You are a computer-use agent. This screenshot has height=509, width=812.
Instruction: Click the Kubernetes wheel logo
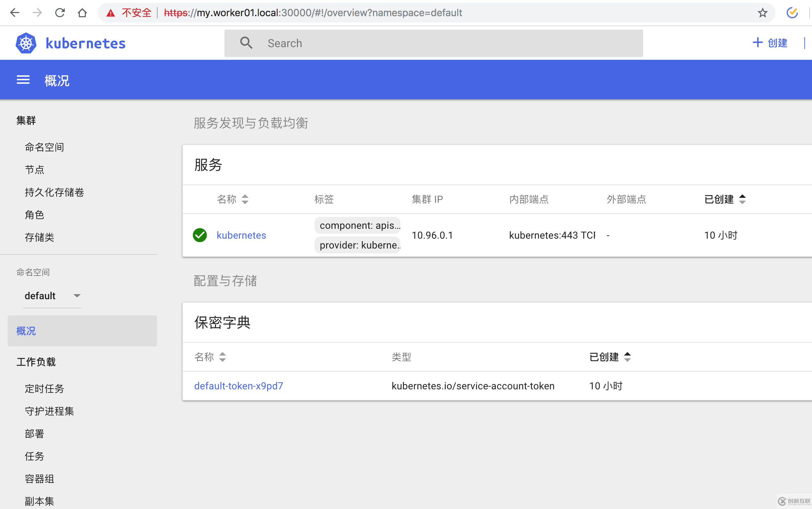point(26,43)
